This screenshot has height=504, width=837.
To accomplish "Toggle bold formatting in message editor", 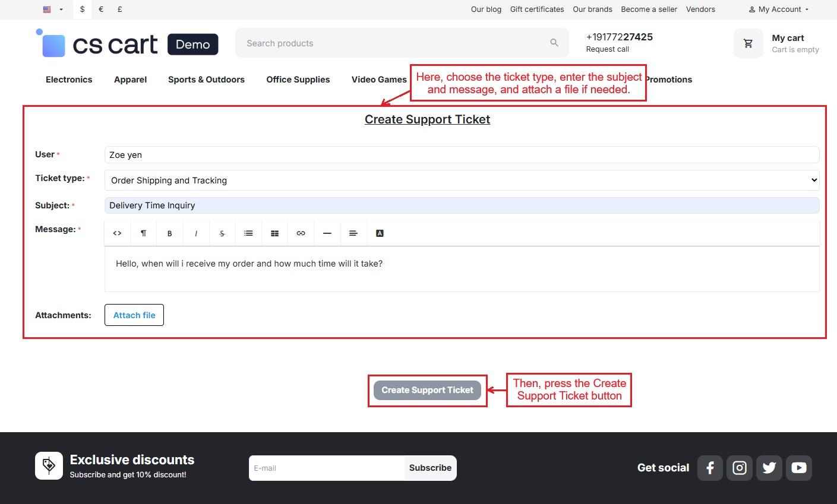I will tap(169, 233).
